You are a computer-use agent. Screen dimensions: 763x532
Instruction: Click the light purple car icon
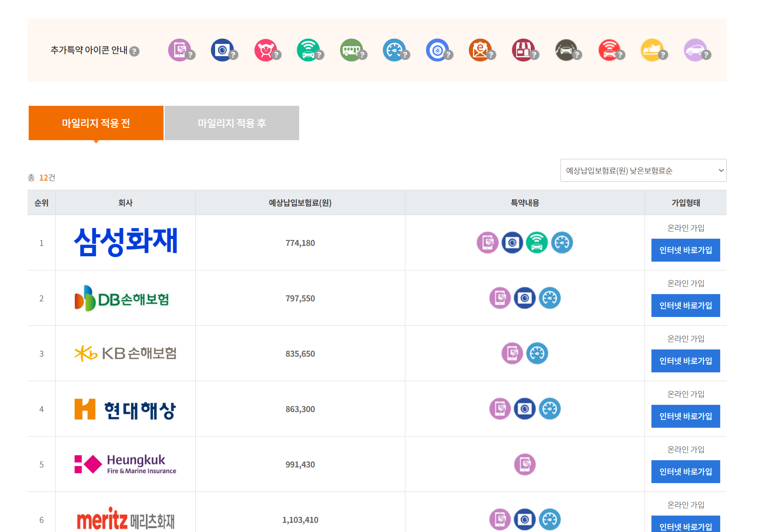695,50
